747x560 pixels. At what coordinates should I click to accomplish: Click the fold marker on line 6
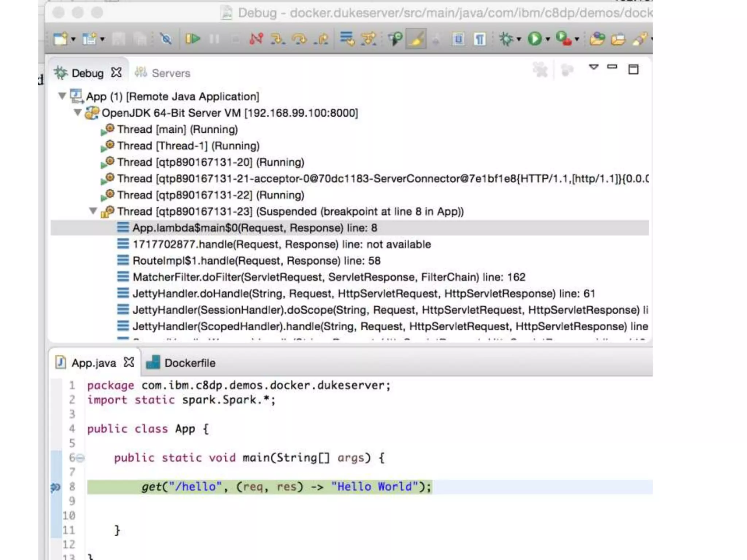click(x=81, y=458)
